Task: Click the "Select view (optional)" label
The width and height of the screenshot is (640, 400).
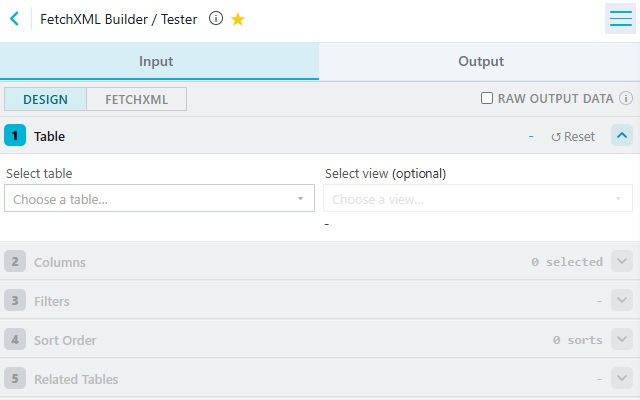Action: tap(385, 173)
